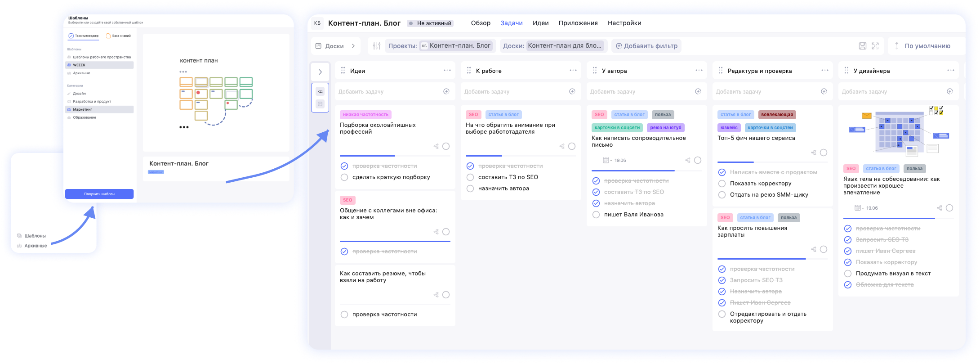The width and height of the screenshot is (980, 364).
Task: Click subtask icon on Подборка окологайтишных профессий card
Action: pos(436,146)
